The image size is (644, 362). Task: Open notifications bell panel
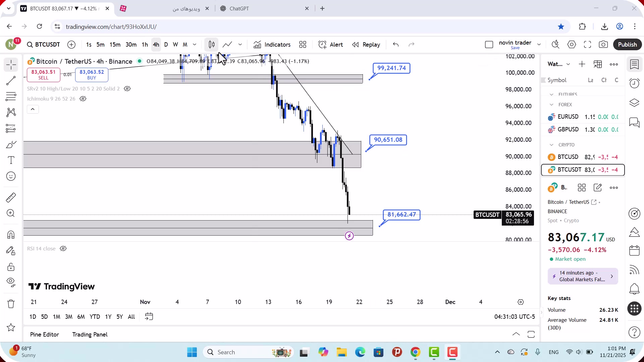click(x=634, y=289)
